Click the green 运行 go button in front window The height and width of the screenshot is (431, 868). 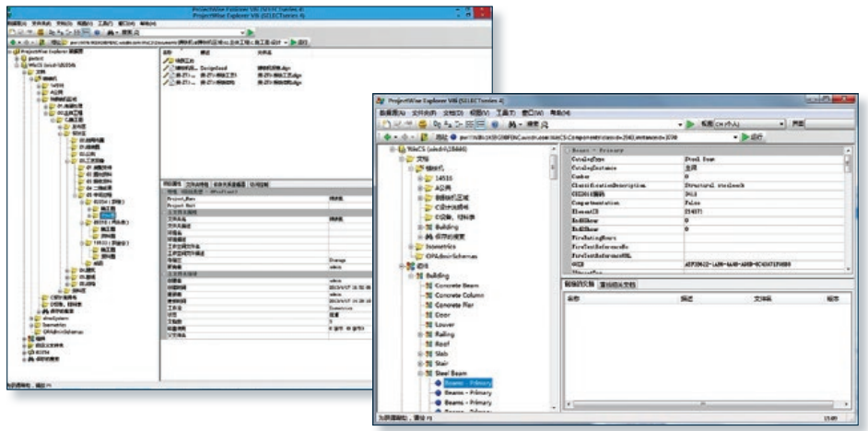click(x=753, y=136)
